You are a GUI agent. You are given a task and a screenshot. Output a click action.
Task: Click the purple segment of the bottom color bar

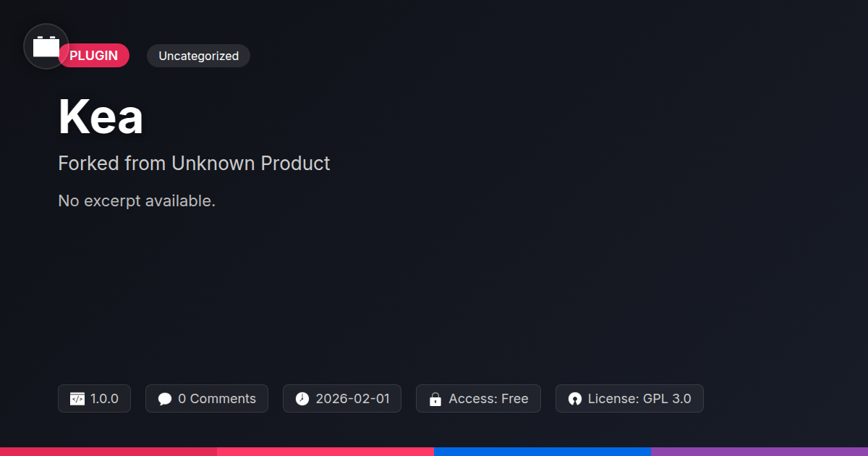pyautogui.click(x=759, y=452)
